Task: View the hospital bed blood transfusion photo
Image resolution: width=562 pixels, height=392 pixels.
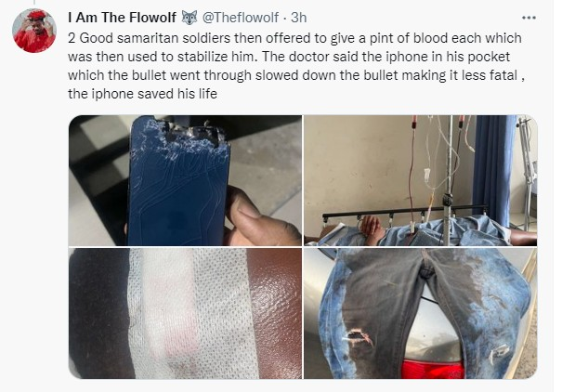Action: pyautogui.click(x=421, y=180)
